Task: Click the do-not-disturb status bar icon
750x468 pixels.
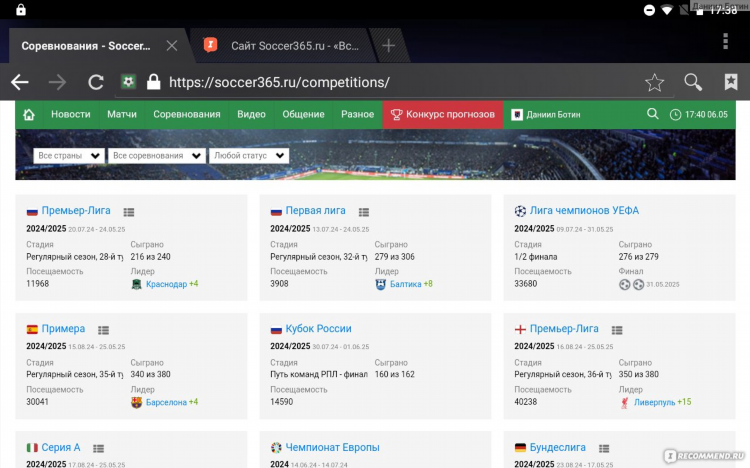Action: click(x=649, y=10)
